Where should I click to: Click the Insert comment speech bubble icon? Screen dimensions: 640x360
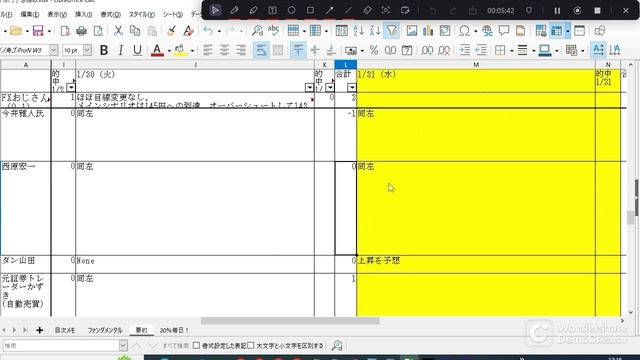pyautogui.click(x=504, y=31)
